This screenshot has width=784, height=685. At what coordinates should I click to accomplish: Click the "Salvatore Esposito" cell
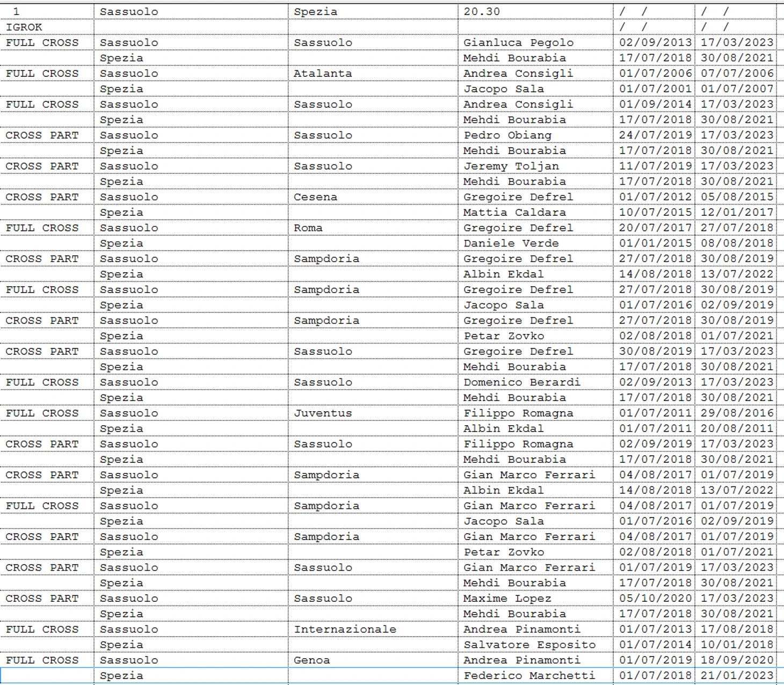coord(529,645)
